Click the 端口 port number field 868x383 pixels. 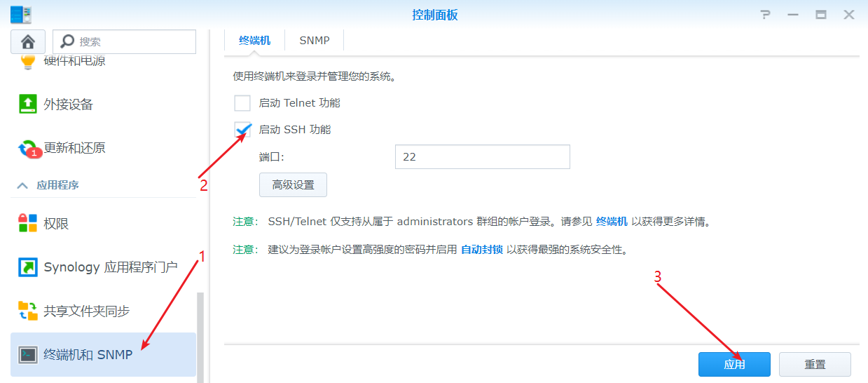pos(482,157)
